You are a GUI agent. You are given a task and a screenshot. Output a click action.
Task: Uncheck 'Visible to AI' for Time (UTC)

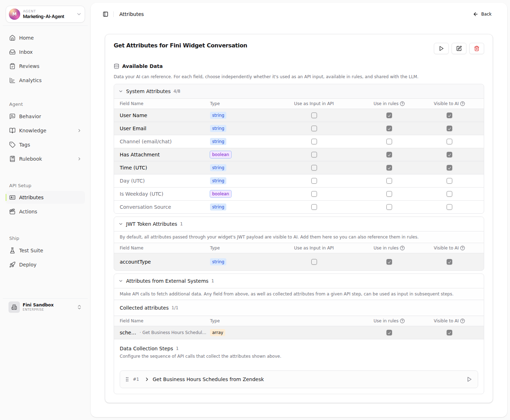[449, 168]
